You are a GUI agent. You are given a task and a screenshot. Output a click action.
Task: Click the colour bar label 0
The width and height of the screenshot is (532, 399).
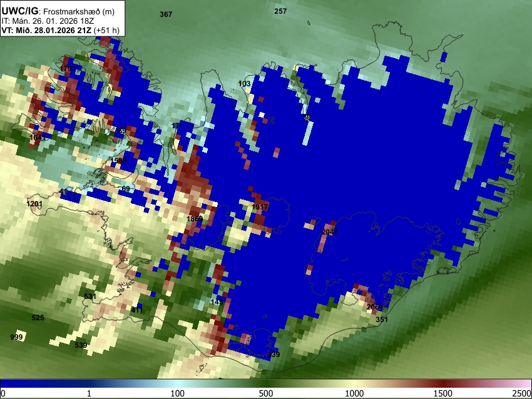[x=3, y=393]
